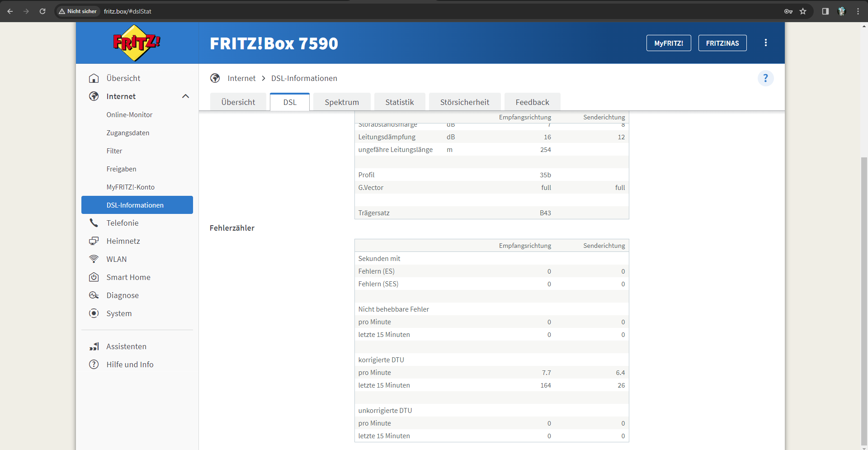The image size is (868, 450).
Task: Open browser side panel icon
Action: pyautogui.click(x=826, y=11)
